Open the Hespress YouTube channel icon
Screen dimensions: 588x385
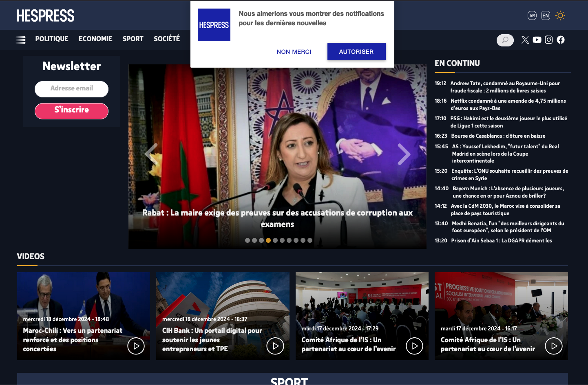point(537,40)
